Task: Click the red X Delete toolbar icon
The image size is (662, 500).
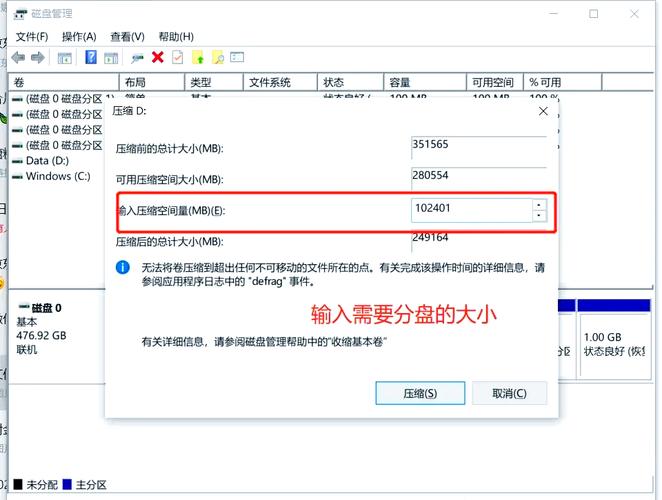Action: (157, 57)
